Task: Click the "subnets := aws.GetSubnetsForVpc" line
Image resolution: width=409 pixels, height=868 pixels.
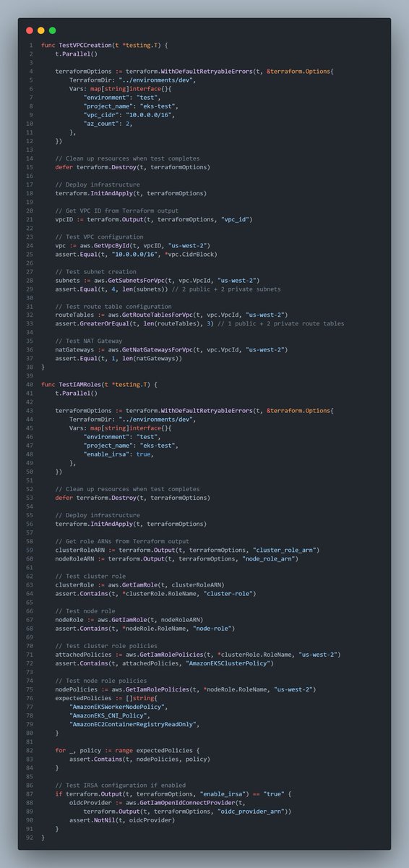Action: (x=156, y=280)
